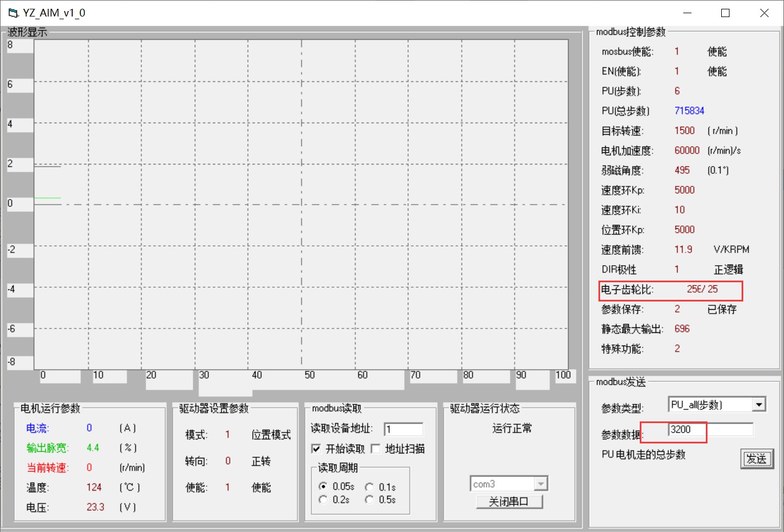Image resolution: width=784 pixels, height=532 pixels.
Task: Maximize the YZ_AIM window
Action: [725, 13]
